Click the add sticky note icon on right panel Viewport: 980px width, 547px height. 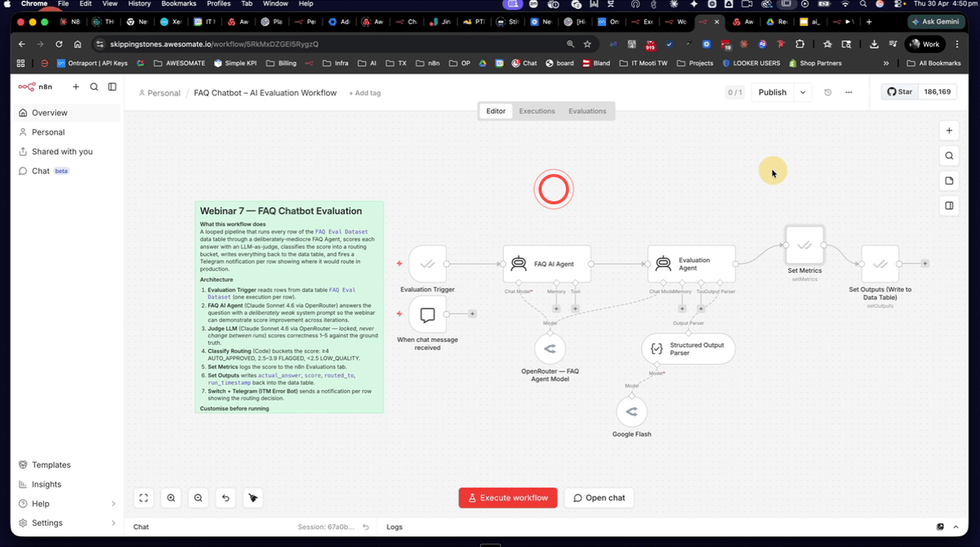pos(949,180)
